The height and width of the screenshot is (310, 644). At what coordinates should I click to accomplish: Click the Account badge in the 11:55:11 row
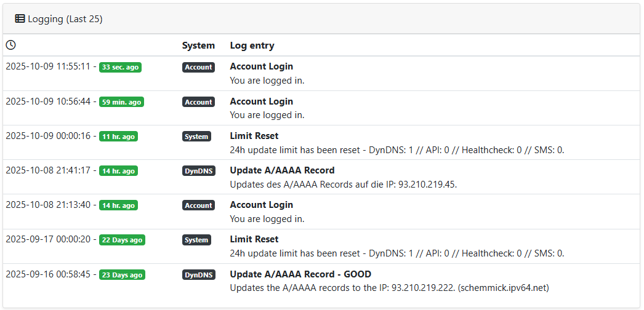[x=198, y=67]
